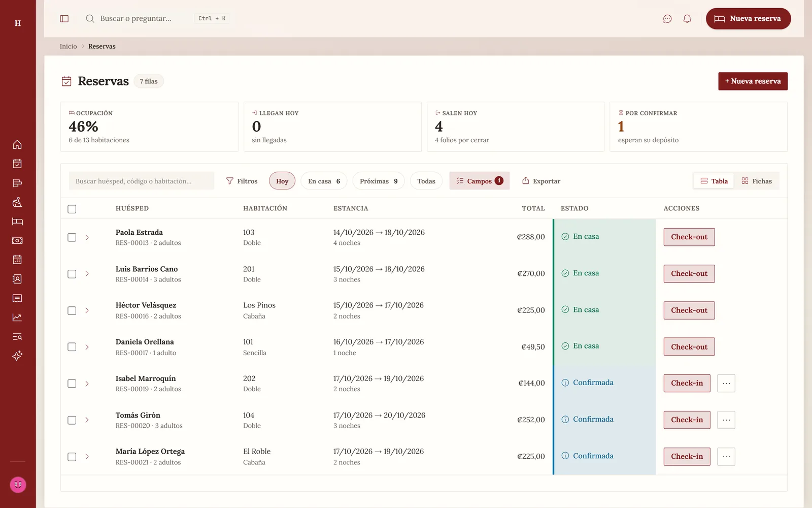The image size is (812, 508).
Task: Select the En casa filter tab
Action: click(x=324, y=181)
